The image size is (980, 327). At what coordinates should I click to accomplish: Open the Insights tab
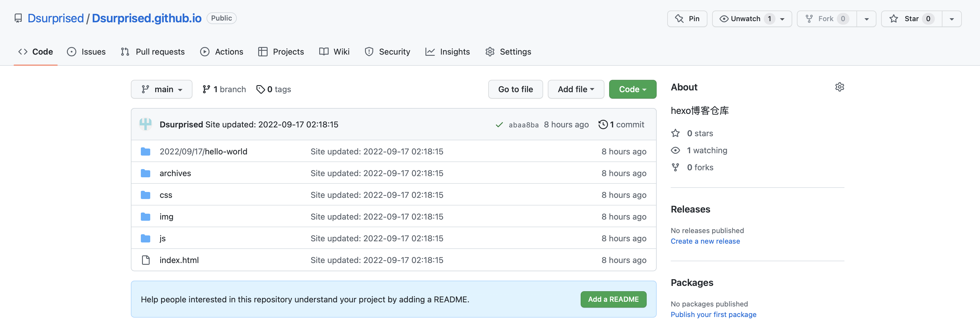click(448, 52)
